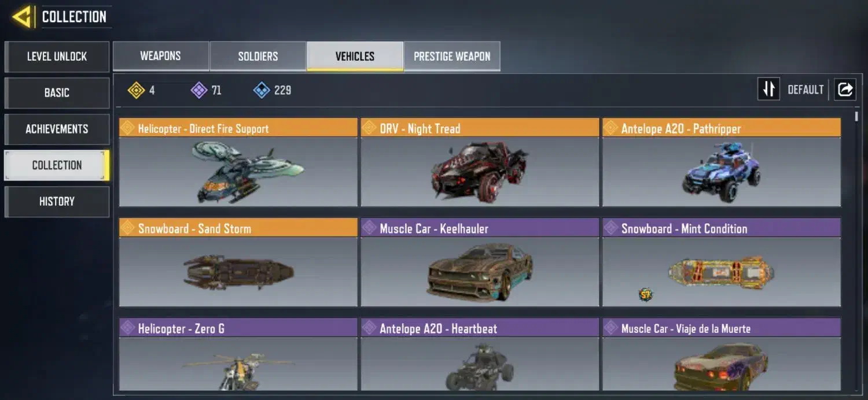Open the Level Unlock section

[x=57, y=57]
